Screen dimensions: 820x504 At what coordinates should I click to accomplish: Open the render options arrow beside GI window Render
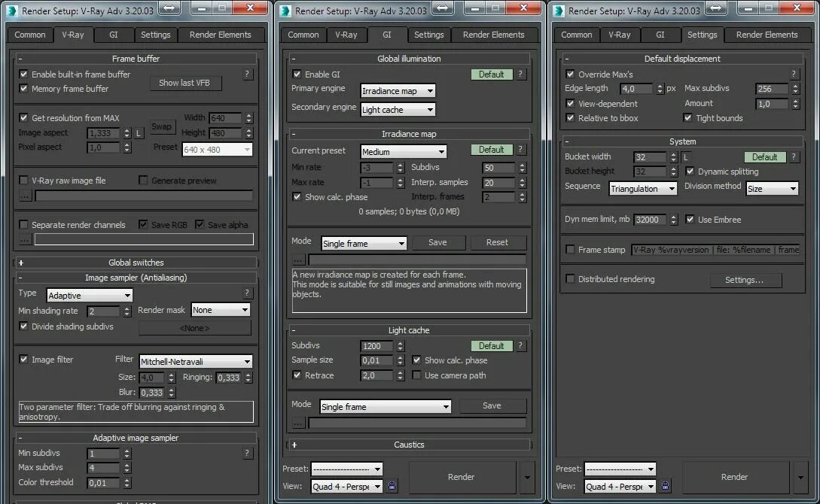point(527,477)
